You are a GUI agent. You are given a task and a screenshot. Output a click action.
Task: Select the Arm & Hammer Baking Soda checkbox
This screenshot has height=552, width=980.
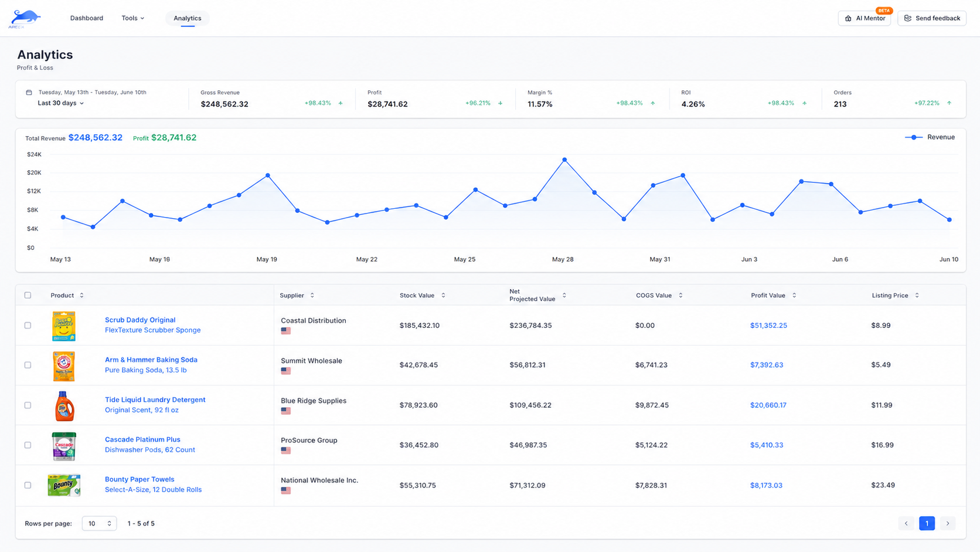point(28,365)
